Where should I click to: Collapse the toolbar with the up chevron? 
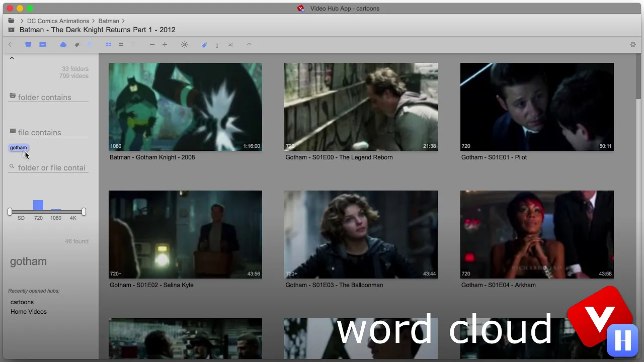pyautogui.click(x=249, y=45)
